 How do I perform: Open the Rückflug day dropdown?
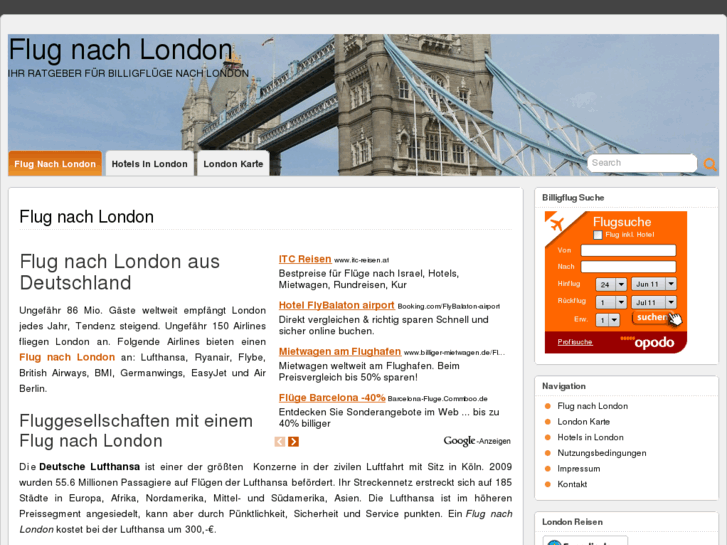[612, 302]
